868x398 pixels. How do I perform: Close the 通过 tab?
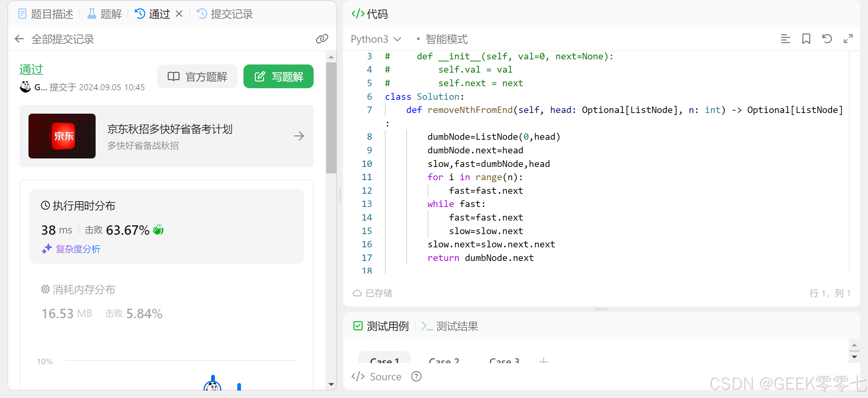click(x=179, y=14)
